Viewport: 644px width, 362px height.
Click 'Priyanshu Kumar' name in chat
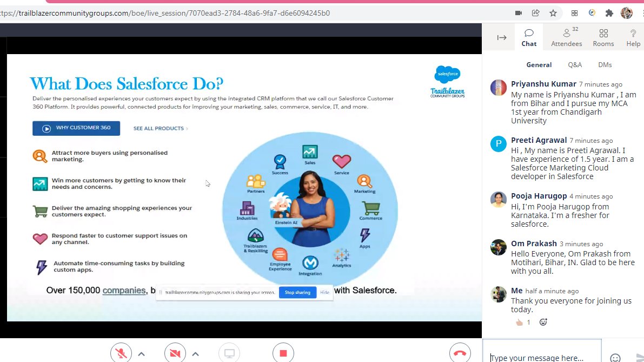543,84
